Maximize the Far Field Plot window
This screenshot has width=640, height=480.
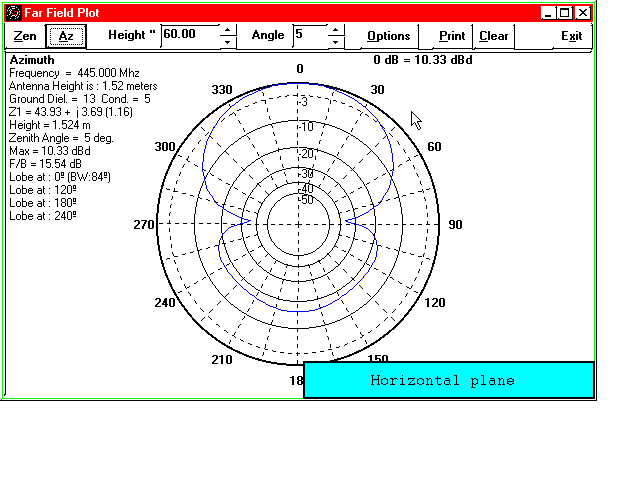click(x=565, y=13)
